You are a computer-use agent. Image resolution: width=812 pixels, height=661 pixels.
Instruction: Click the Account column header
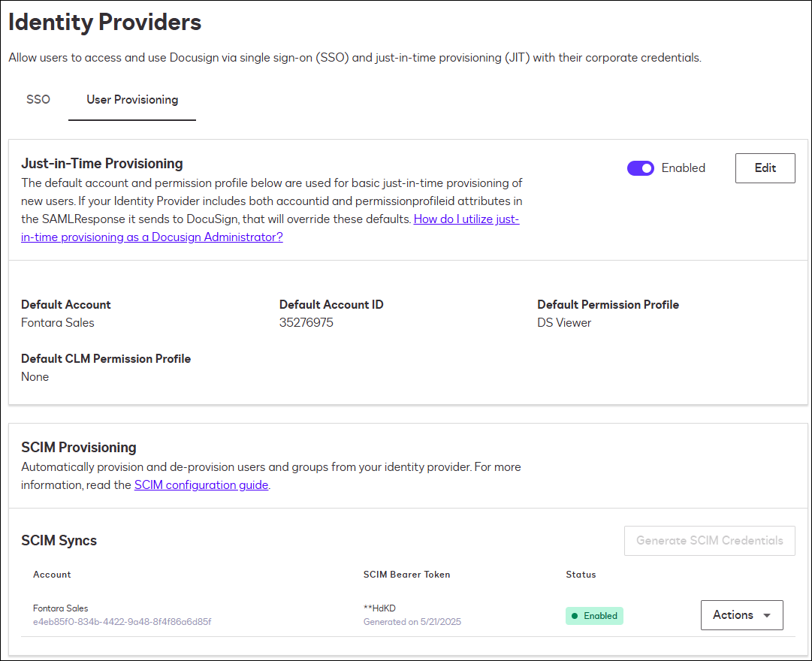coord(52,575)
